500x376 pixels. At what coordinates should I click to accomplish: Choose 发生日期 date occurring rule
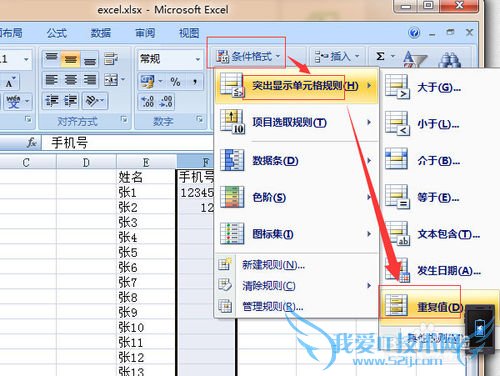point(438,271)
